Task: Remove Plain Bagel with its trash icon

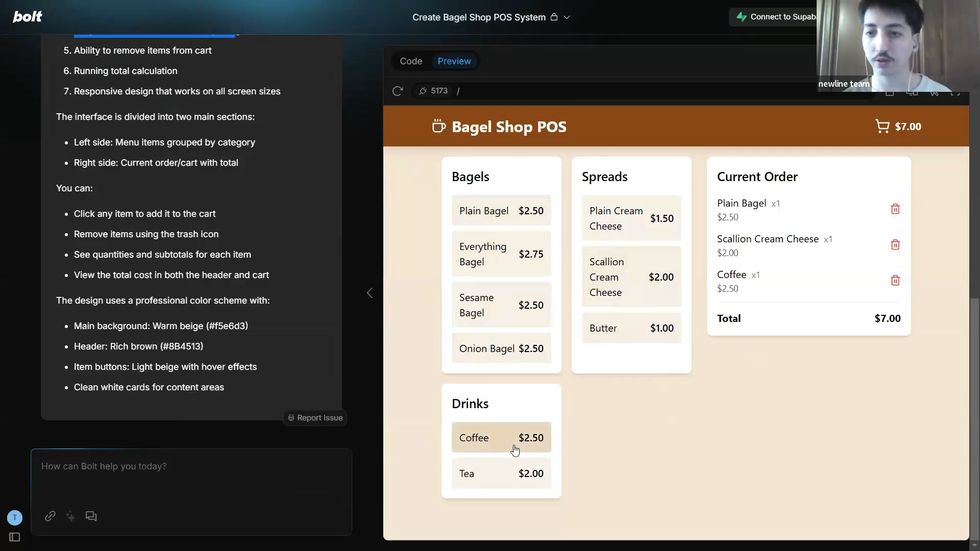Action: coord(895,209)
